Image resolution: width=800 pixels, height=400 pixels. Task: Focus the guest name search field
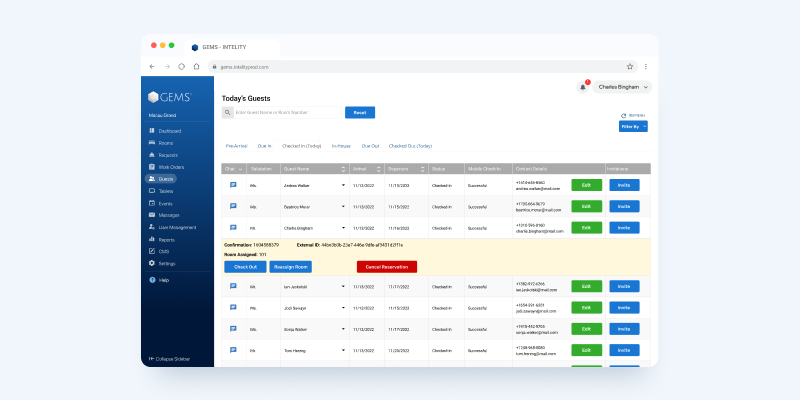coord(288,112)
